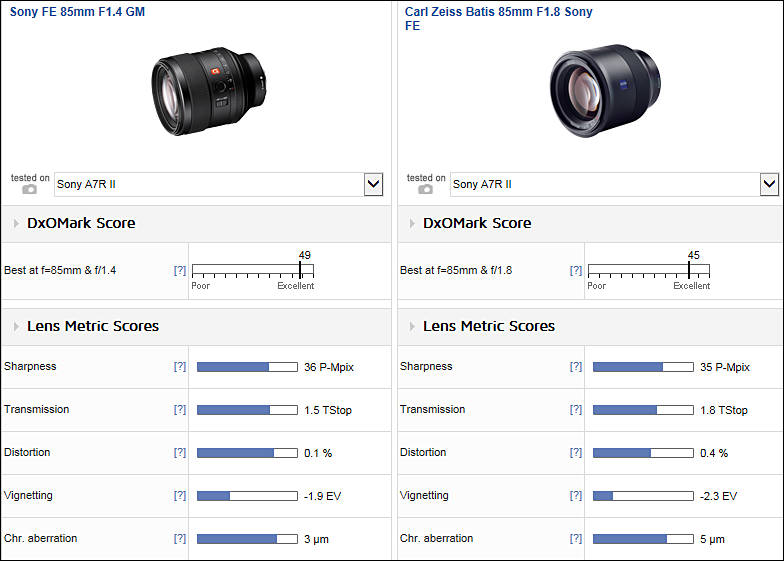The height and width of the screenshot is (561, 784).
Task: Click camera icon under Sony lens 'tested on'
Action: (x=30, y=190)
